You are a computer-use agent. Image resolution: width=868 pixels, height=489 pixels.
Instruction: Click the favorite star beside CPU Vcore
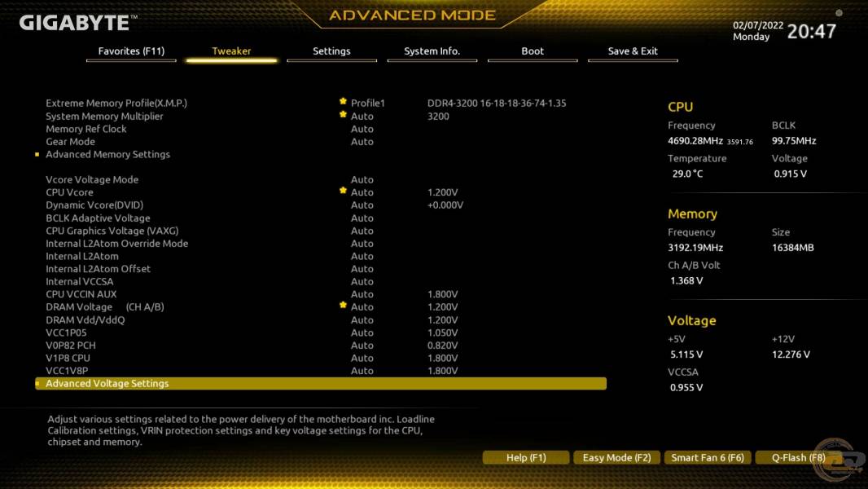coord(343,191)
